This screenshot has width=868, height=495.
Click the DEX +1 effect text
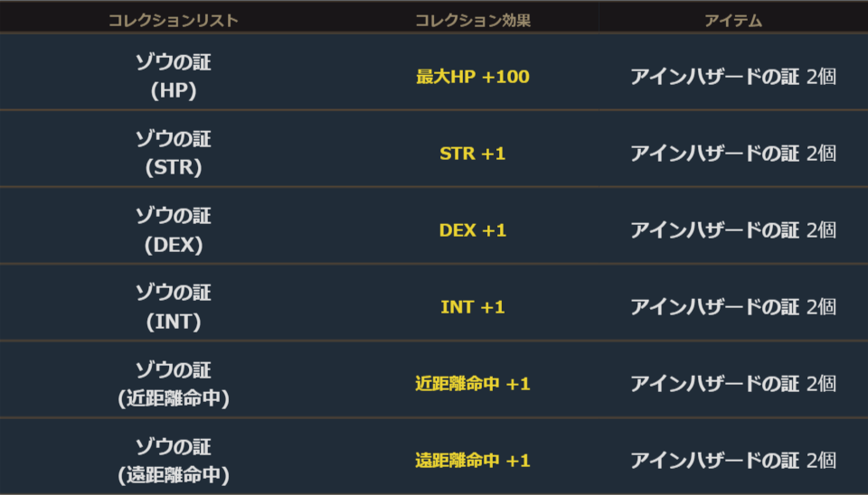472,230
